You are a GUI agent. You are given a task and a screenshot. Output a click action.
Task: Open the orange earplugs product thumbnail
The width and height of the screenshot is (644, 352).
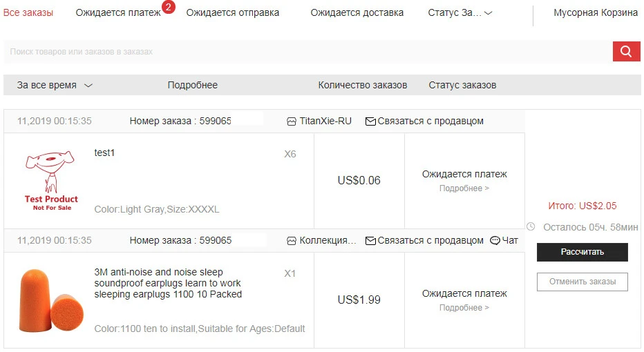pos(51,300)
